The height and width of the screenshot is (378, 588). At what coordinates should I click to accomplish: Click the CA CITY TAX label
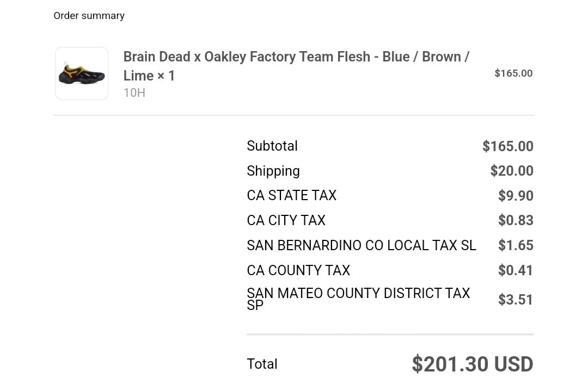pos(286,220)
